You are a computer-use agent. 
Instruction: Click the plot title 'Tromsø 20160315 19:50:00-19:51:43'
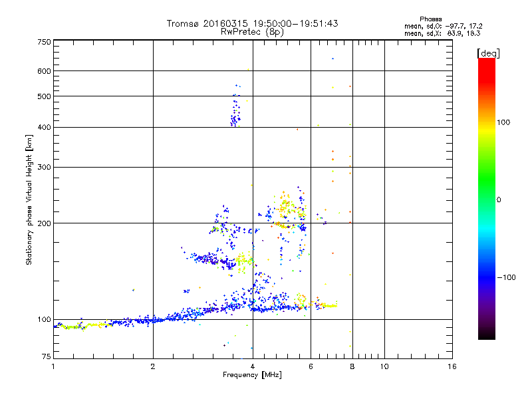pos(252,23)
